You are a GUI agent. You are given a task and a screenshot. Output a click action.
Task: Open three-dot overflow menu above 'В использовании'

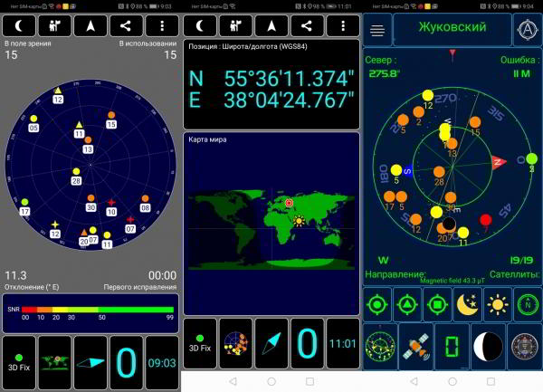tap(162, 25)
